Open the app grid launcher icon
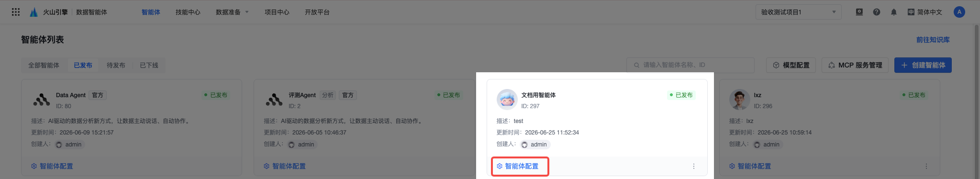 tap(16, 12)
